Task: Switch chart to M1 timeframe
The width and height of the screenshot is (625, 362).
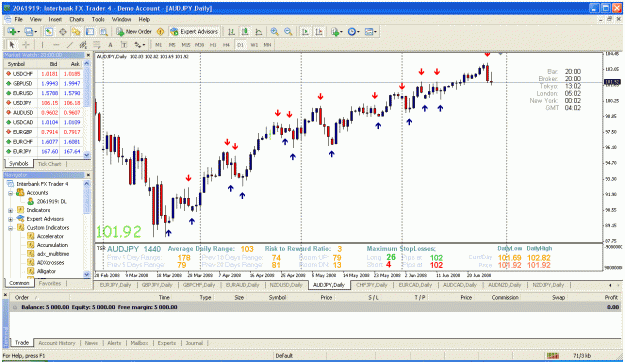Action: point(158,45)
